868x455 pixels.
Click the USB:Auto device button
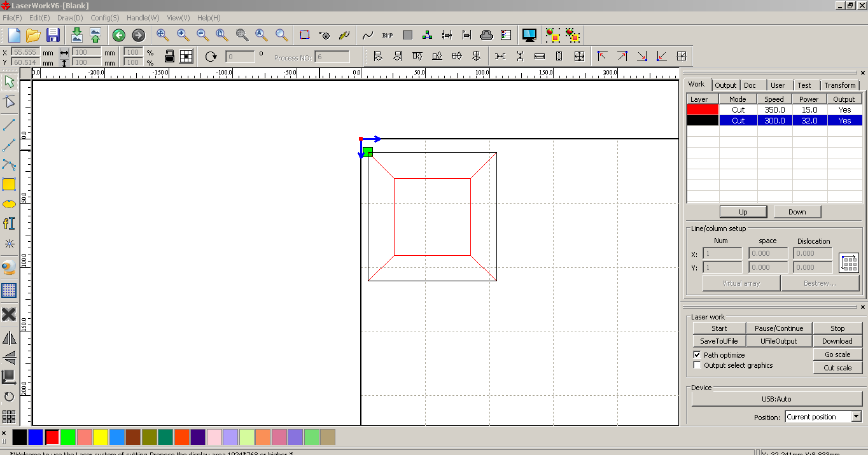coord(776,399)
